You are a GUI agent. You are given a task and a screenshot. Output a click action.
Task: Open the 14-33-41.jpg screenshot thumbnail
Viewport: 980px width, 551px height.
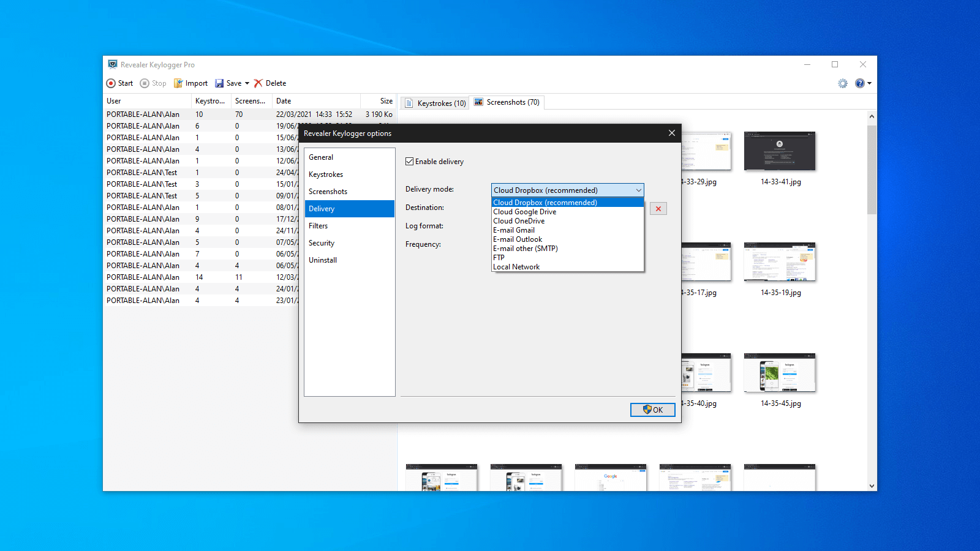780,151
